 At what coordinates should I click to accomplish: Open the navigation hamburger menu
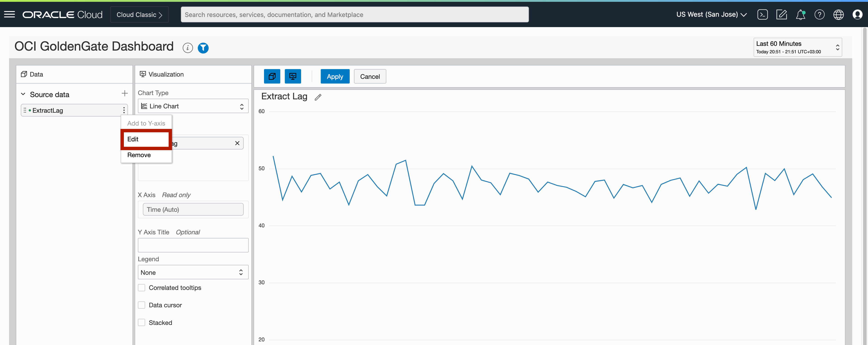click(9, 14)
